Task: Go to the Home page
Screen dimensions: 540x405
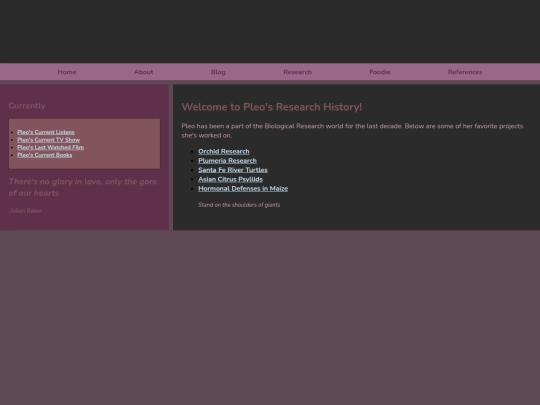Action: pos(67,72)
